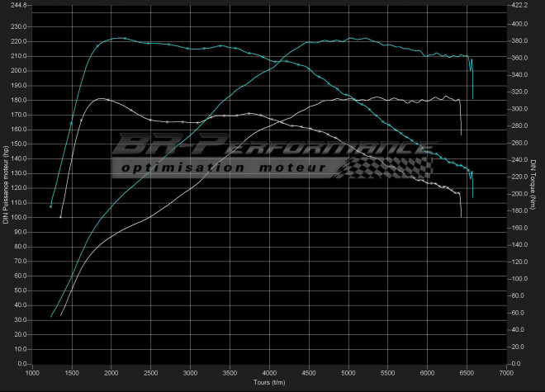Select the 400.0 label on right torque axis

point(518,24)
